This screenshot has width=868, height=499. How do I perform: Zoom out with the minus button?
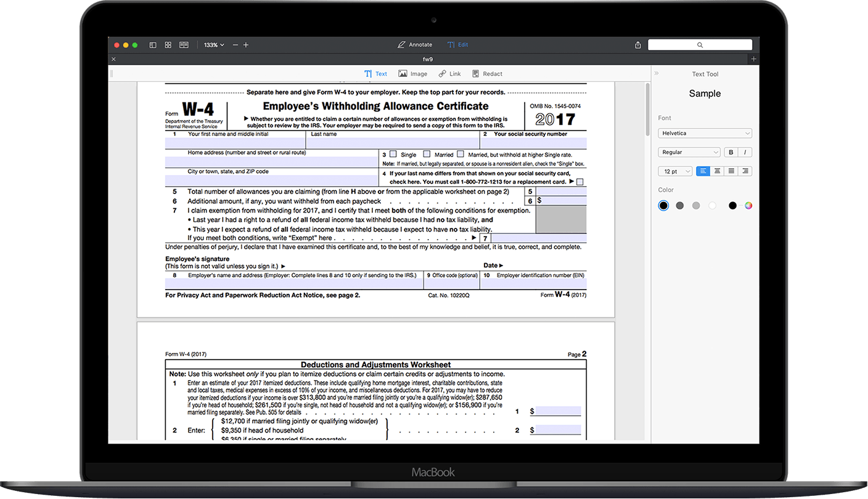(x=234, y=45)
